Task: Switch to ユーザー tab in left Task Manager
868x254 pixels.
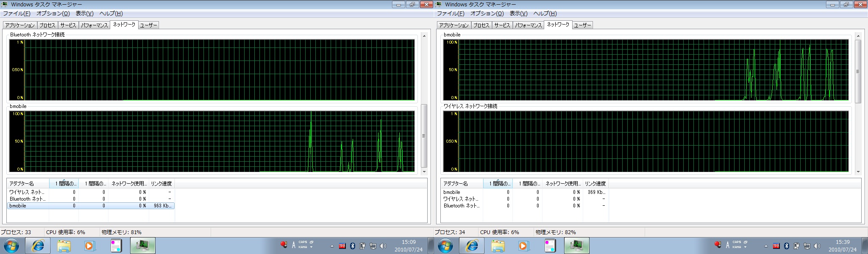Action: [148, 25]
